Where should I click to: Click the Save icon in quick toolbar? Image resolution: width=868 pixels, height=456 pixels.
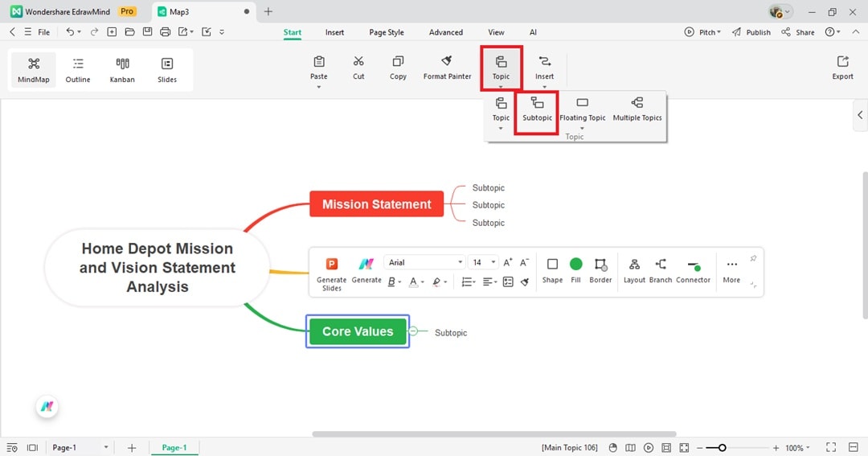(147, 32)
